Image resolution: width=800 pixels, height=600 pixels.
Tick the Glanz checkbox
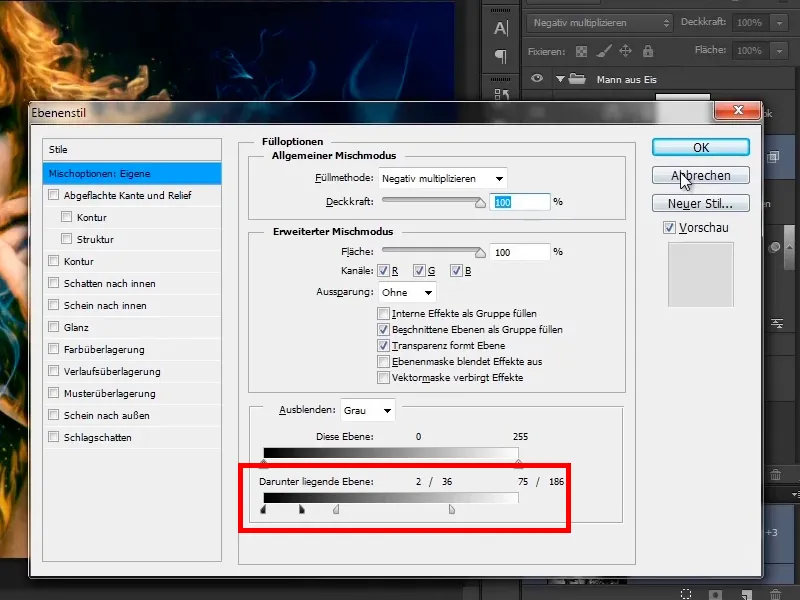[x=54, y=327]
